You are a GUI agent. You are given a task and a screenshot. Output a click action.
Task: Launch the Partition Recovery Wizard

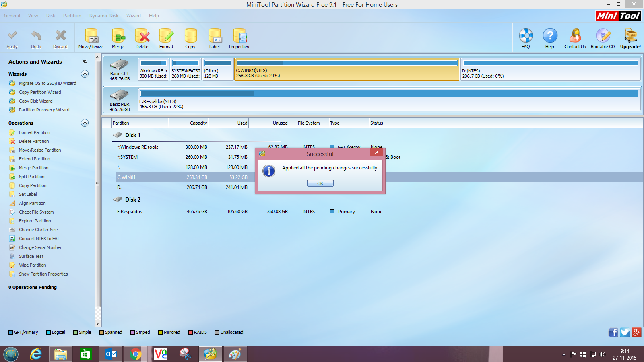[44, 110]
